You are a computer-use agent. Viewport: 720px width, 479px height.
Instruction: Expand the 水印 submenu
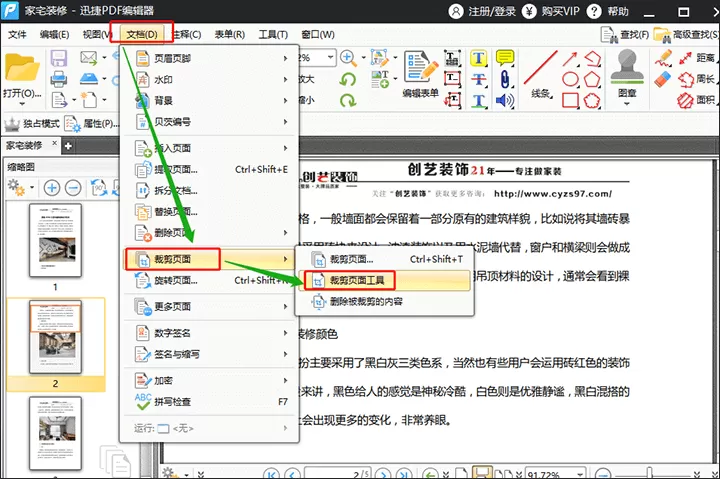(x=209, y=79)
